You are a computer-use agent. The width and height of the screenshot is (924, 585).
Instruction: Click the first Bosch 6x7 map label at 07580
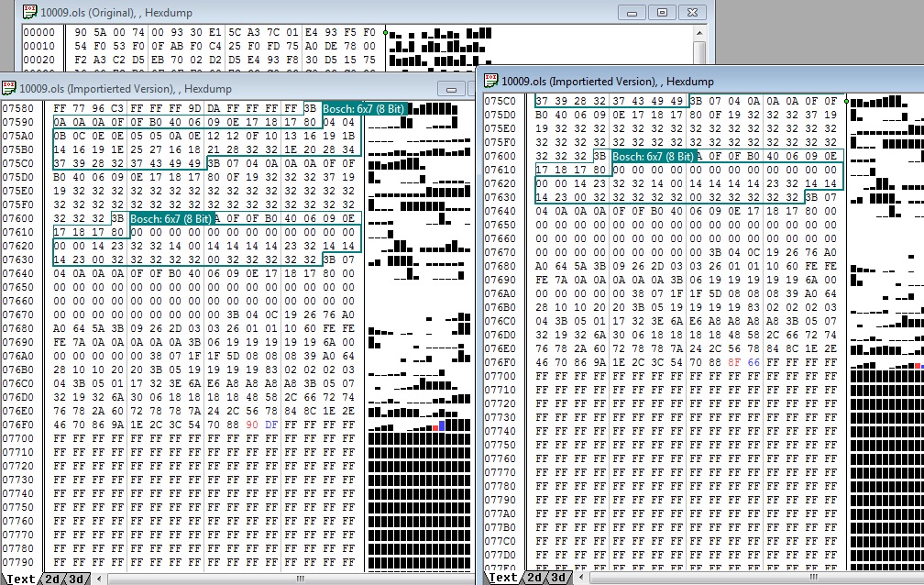coord(362,108)
